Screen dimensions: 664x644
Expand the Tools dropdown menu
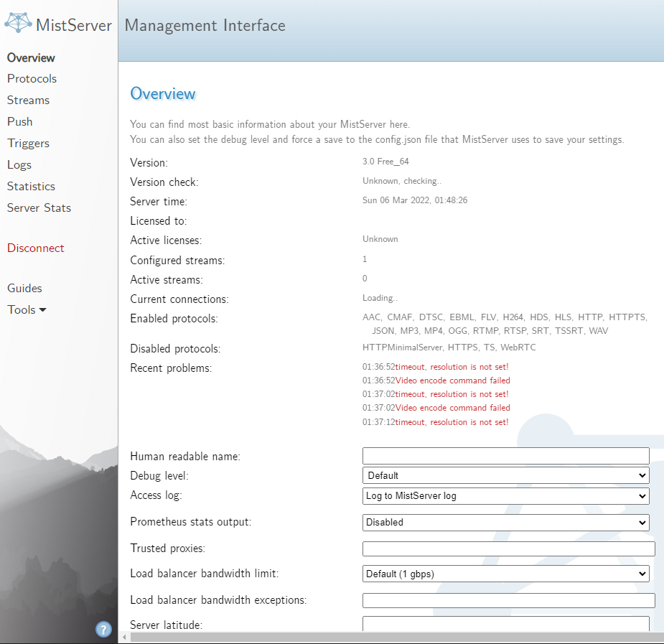tap(27, 310)
